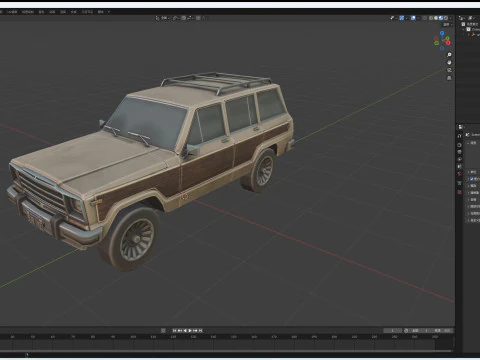This screenshot has height=360, width=480.
Task: Open the object type visibility selector icon
Action: click(392, 18)
